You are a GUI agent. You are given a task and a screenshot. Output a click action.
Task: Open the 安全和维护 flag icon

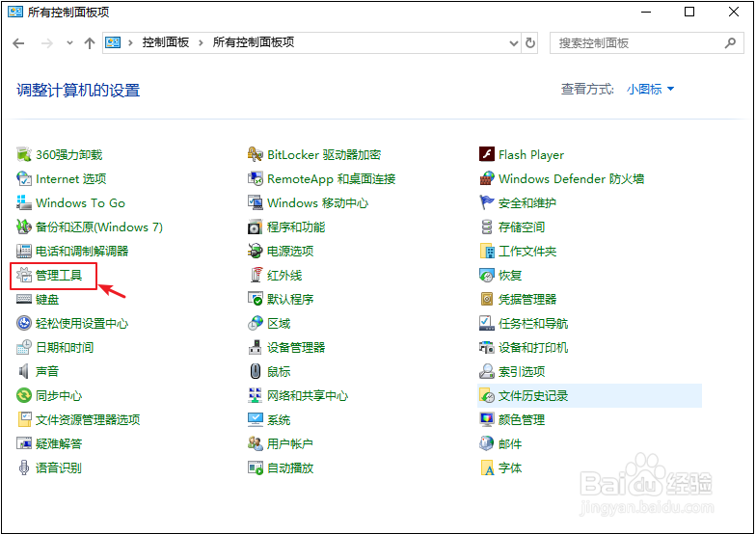pos(486,202)
